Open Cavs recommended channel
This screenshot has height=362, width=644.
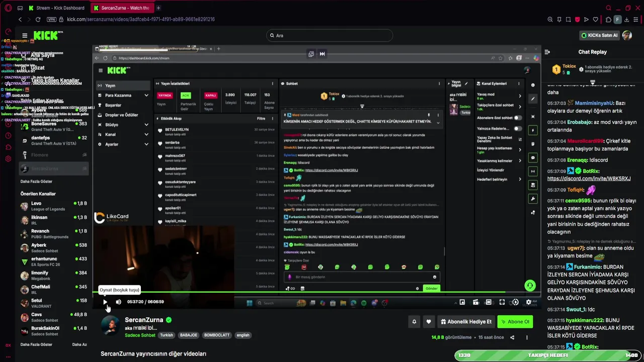click(x=54, y=317)
